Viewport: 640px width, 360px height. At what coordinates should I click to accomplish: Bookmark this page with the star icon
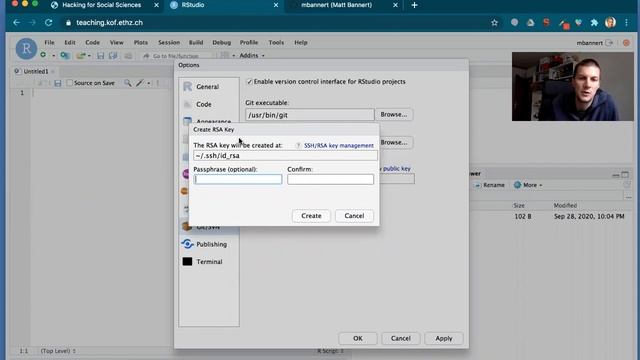[494, 23]
